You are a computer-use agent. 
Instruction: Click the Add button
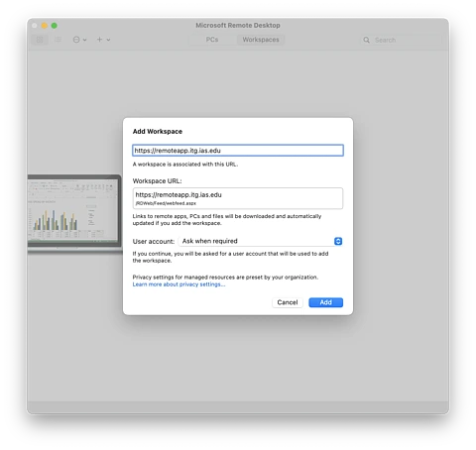325,302
